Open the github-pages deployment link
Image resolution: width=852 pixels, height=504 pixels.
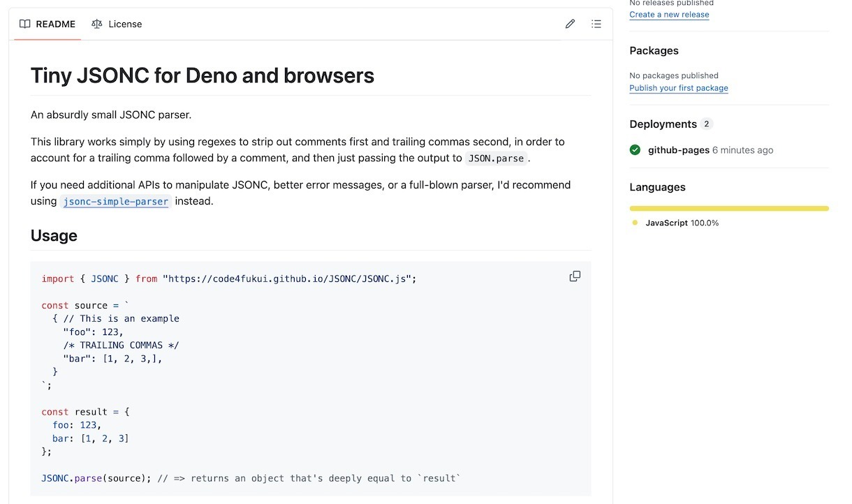click(678, 150)
